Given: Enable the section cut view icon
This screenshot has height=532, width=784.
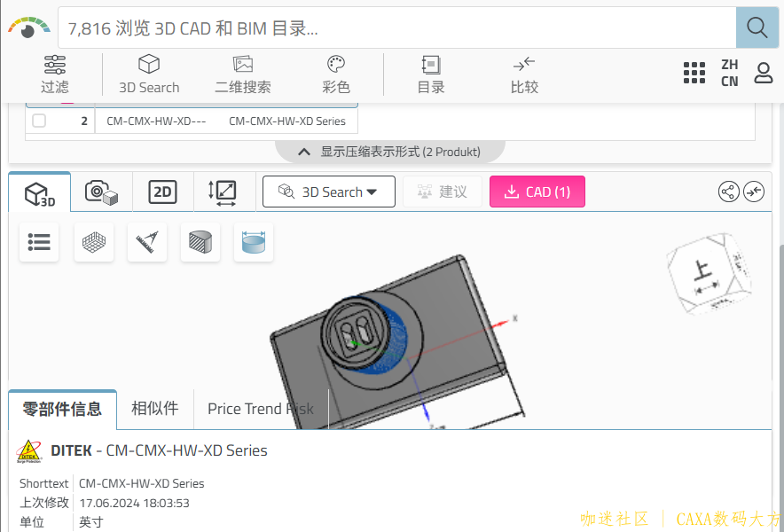Looking at the screenshot, I should [x=200, y=242].
